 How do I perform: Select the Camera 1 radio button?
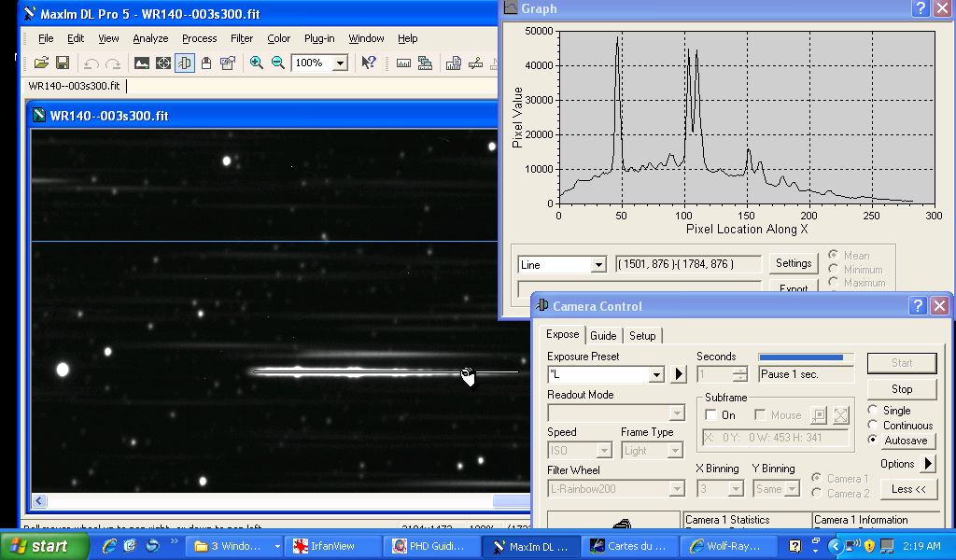pyautogui.click(x=817, y=479)
